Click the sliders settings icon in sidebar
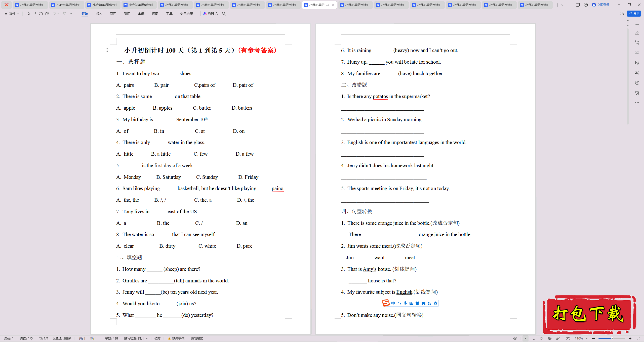 pyautogui.click(x=637, y=53)
